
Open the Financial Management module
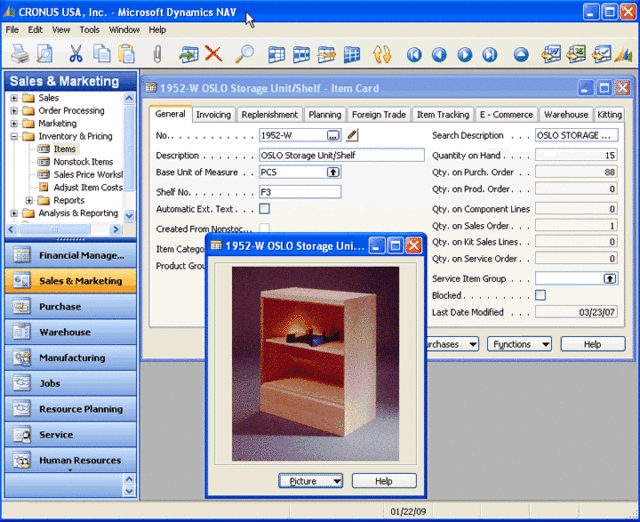pos(71,255)
